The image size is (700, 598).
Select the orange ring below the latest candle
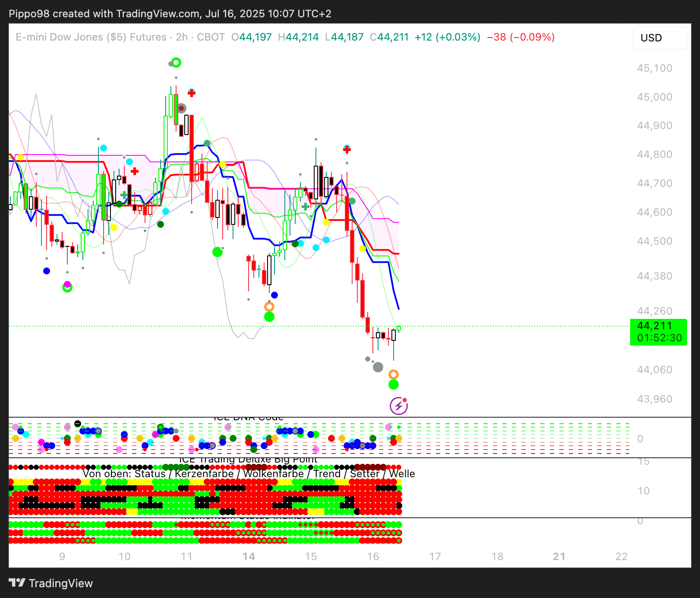393,374
